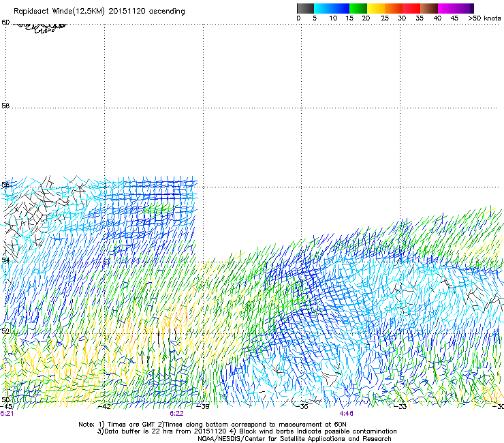The width and height of the screenshot is (504, 443).
Task: Click the brown 35-40 knots legend segment
Action: coord(429,8)
